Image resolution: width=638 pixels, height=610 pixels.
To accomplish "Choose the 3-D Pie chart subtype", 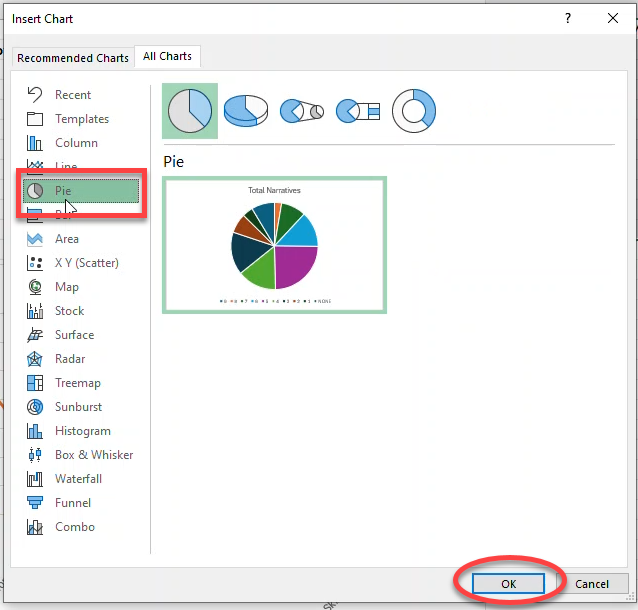I will coord(246,111).
